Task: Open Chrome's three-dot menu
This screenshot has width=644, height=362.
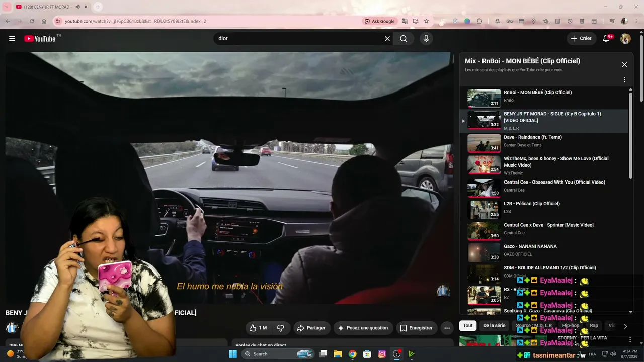Action: (x=635, y=21)
